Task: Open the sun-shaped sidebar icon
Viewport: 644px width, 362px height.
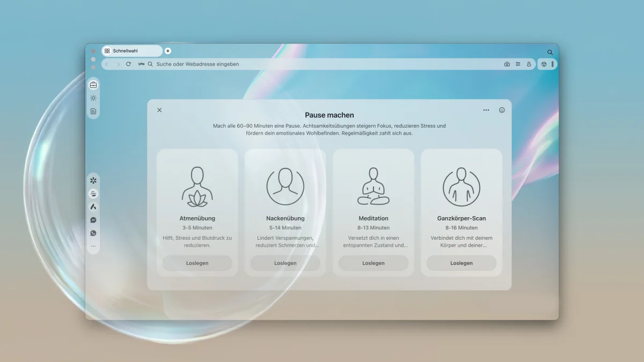Action: (93, 98)
